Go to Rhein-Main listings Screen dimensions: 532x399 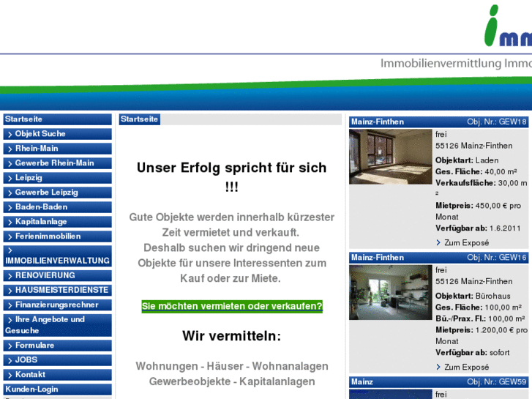pos(57,149)
